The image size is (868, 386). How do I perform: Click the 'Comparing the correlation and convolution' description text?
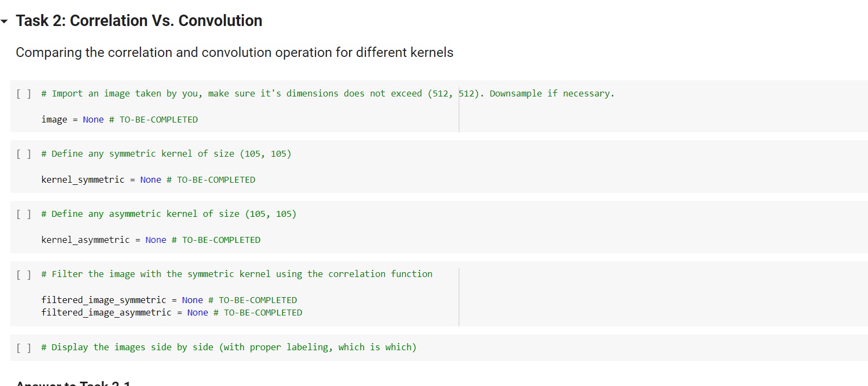pyautogui.click(x=234, y=53)
